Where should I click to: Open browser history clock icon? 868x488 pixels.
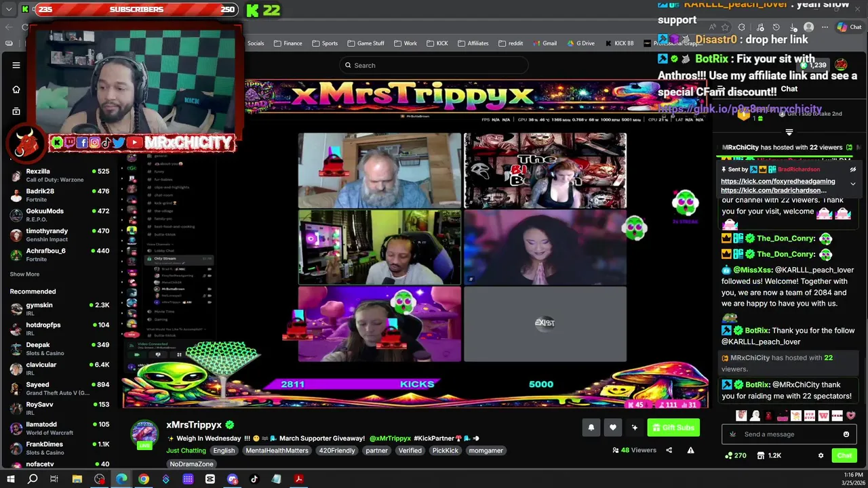[x=776, y=27]
